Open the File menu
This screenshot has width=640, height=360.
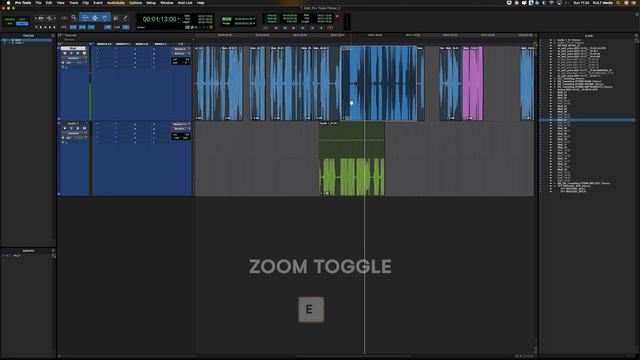[38, 2]
